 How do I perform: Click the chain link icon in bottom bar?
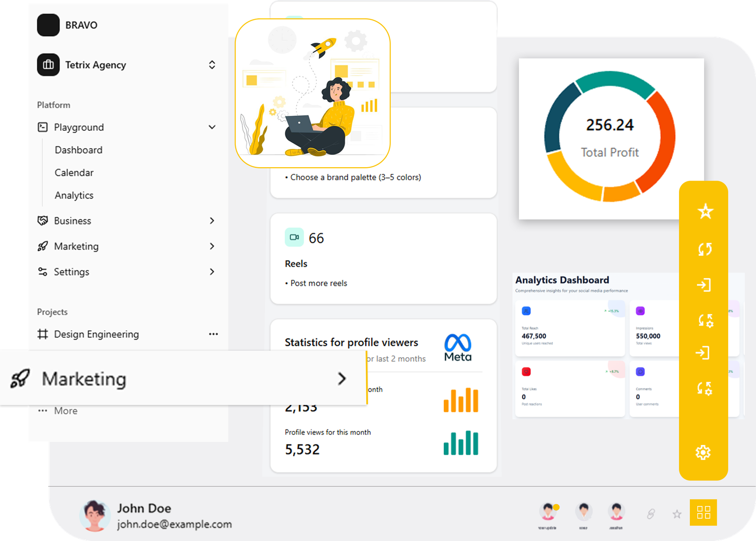[x=651, y=514]
